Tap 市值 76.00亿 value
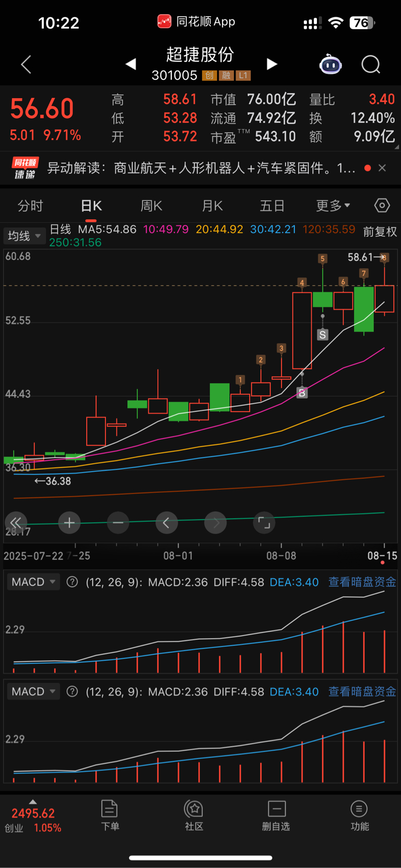The height and width of the screenshot is (868, 401). (x=272, y=99)
